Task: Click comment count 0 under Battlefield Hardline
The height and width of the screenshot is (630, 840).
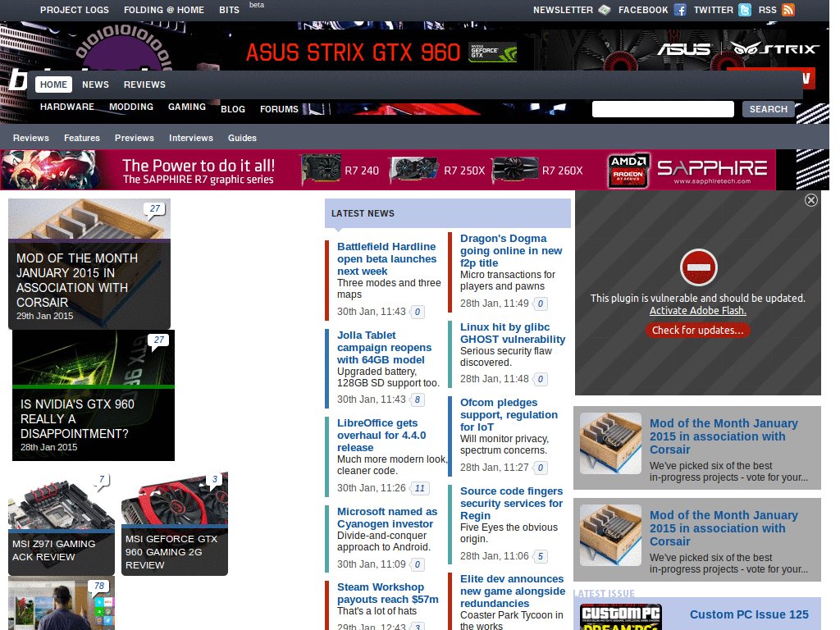Action: click(418, 312)
